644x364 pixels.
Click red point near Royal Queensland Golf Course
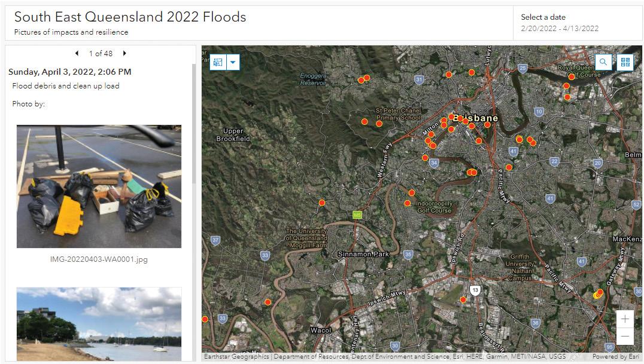[572, 77]
